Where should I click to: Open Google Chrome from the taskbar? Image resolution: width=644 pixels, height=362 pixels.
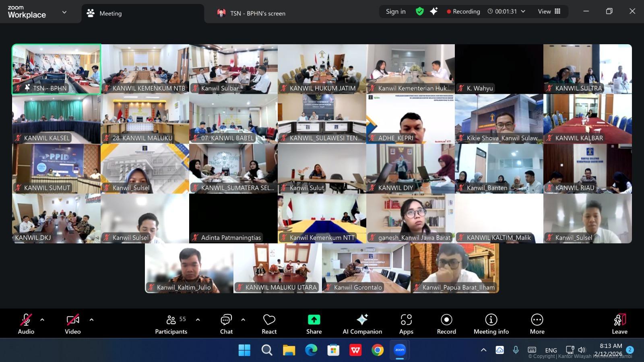tap(378, 350)
